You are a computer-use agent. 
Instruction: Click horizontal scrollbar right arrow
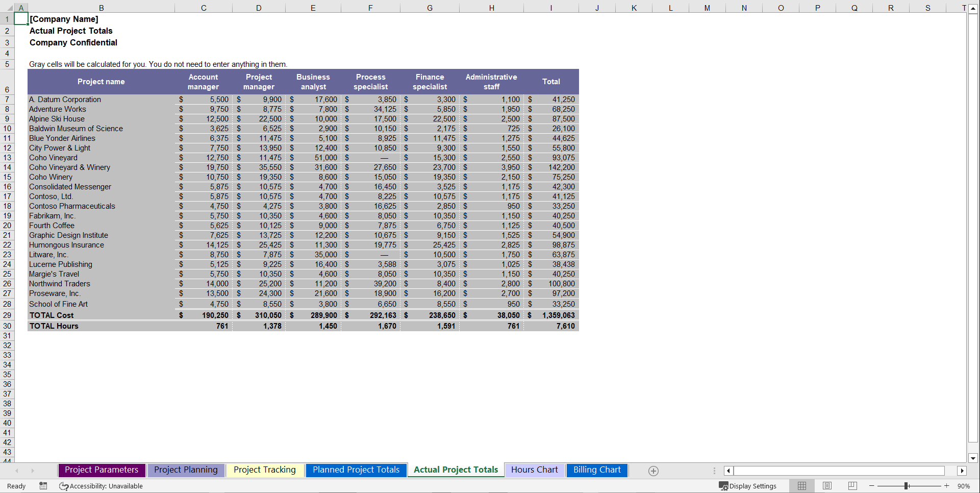click(962, 471)
